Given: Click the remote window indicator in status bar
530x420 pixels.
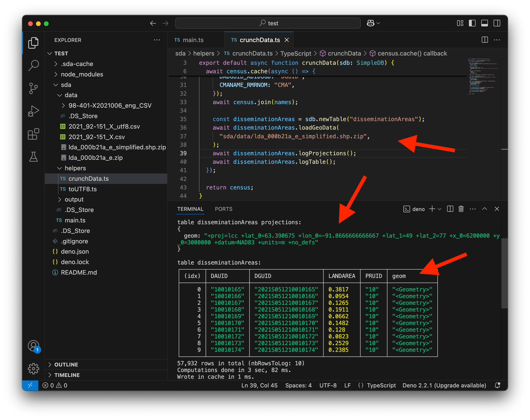Looking at the screenshot, I should tap(30, 385).
